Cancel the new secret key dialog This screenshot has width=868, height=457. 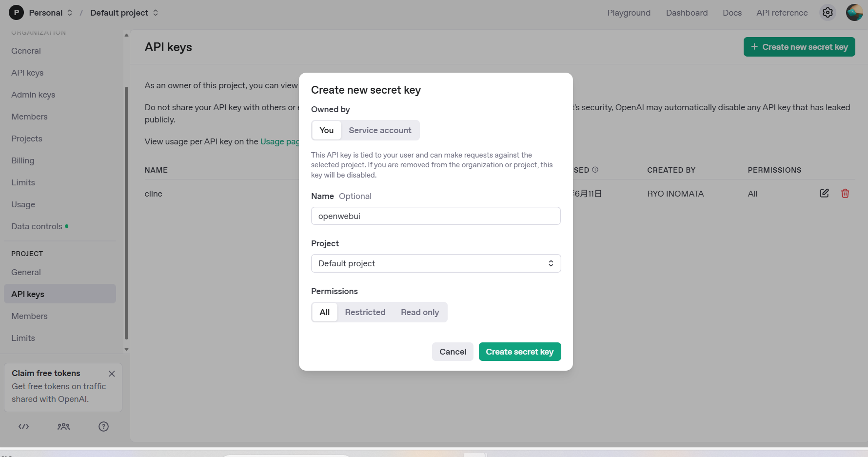(x=453, y=352)
